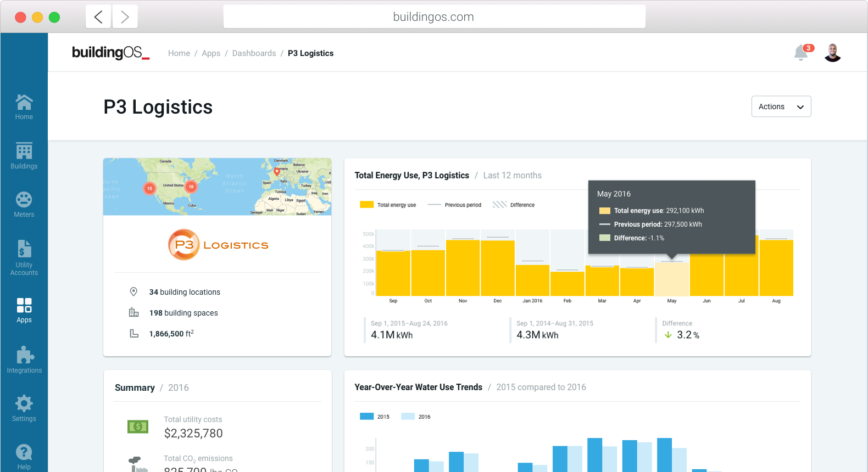Click the Dec bar in energy chart
The image size is (868, 472).
point(498,268)
